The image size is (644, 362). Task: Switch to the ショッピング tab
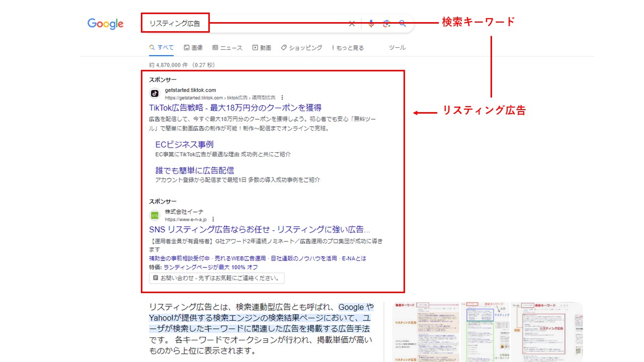(301, 48)
